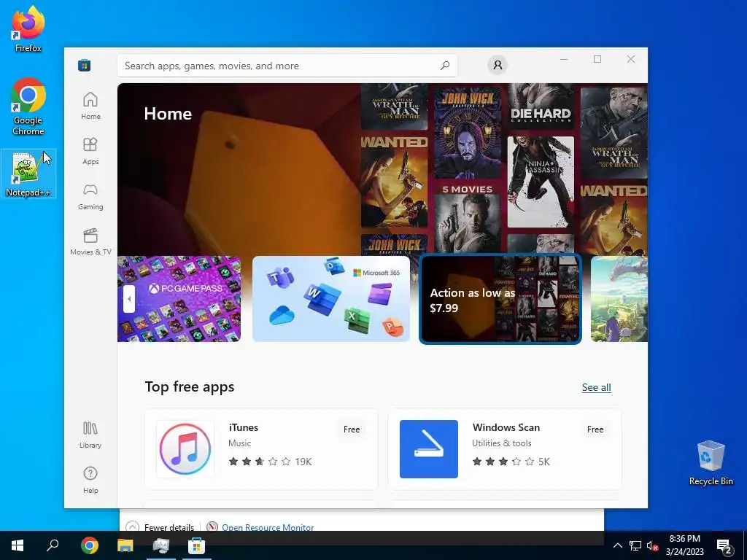This screenshot has width=747, height=560.
Task: Click the Windows Scan app title
Action: [x=506, y=427]
